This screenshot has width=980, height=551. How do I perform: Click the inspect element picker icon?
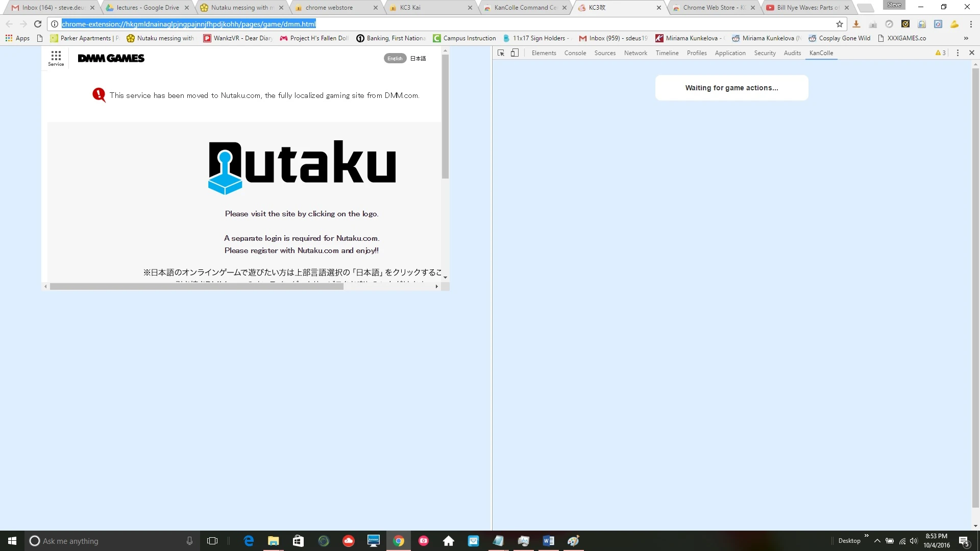501,53
